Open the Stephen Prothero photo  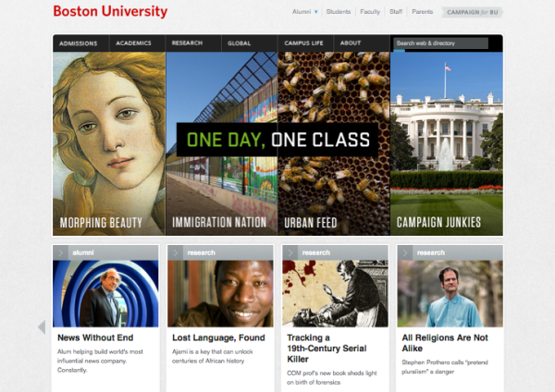click(450, 294)
